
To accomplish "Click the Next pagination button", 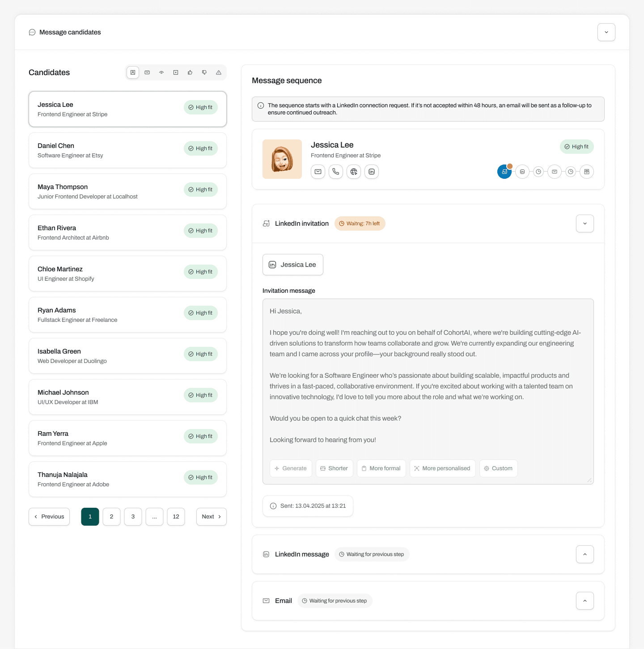I will click(x=211, y=517).
